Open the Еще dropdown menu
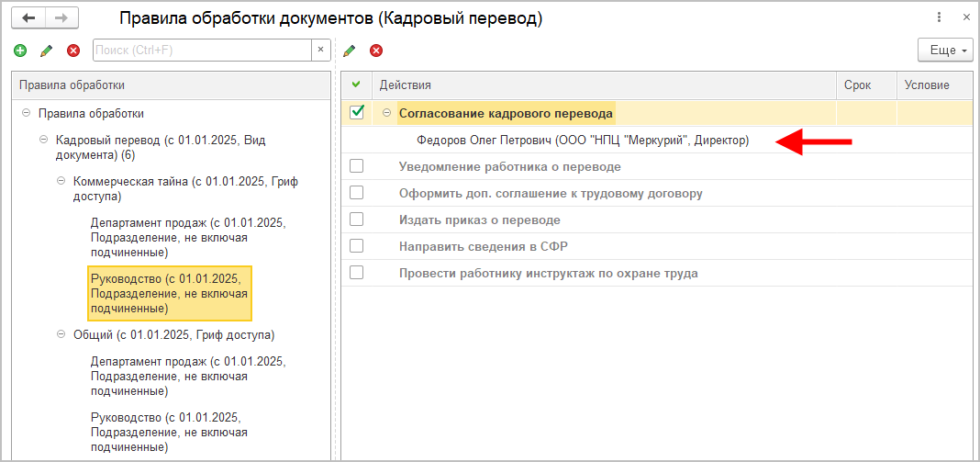Viewport: 980px width, 462px height. tap(944, 50)
